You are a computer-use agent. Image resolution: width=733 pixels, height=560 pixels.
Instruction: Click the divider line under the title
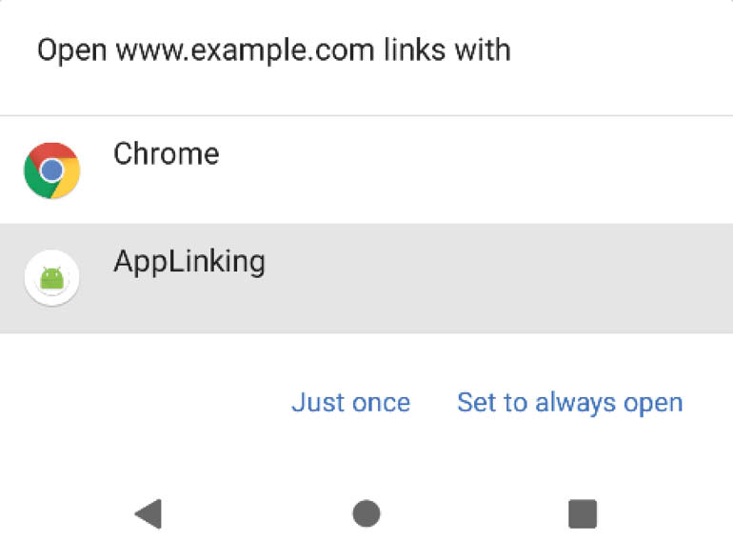pos(366,115)
